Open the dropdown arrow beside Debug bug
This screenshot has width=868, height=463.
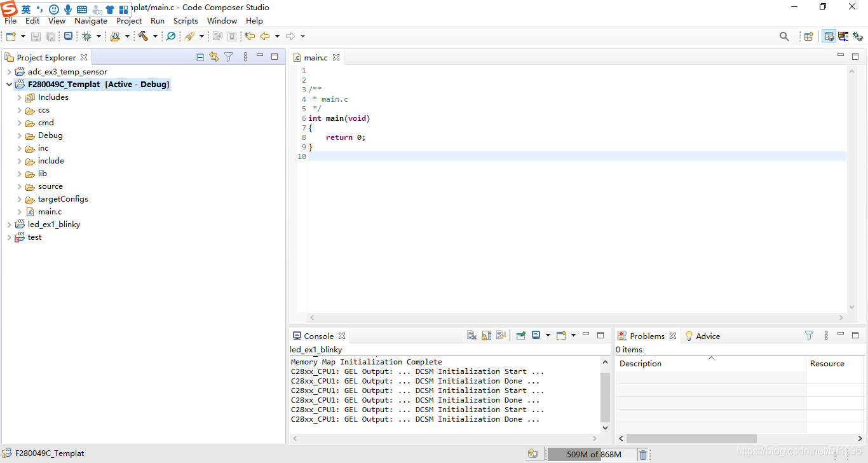click(98, 36)
